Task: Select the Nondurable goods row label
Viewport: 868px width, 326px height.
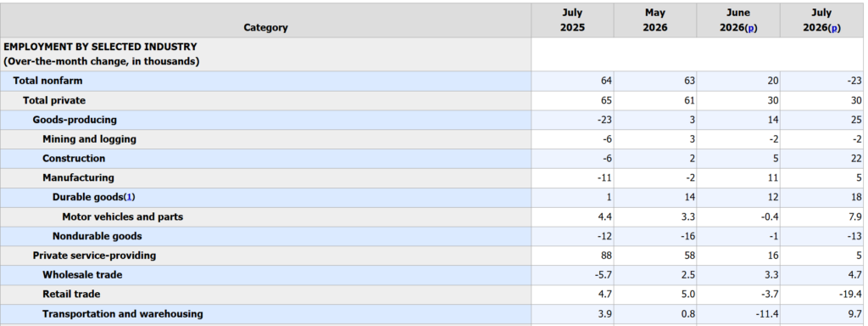Action: pyautogui.click(x=97, y=236)
